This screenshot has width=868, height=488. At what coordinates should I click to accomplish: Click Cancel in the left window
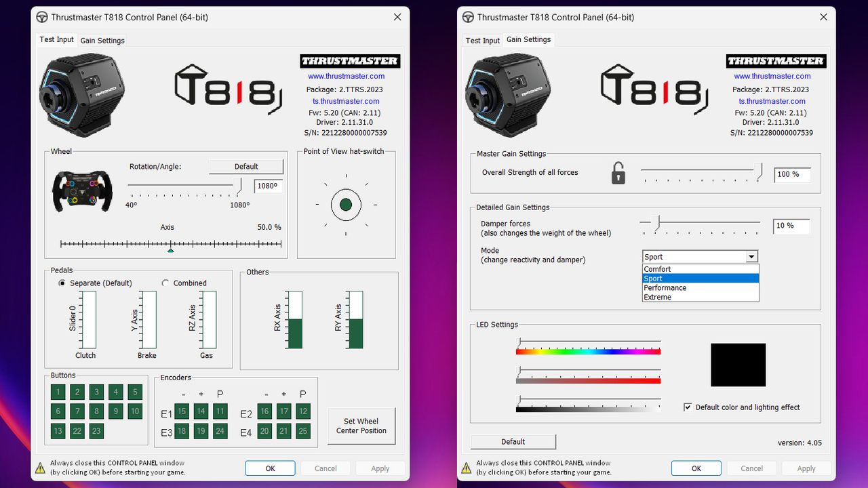(325, 468)
